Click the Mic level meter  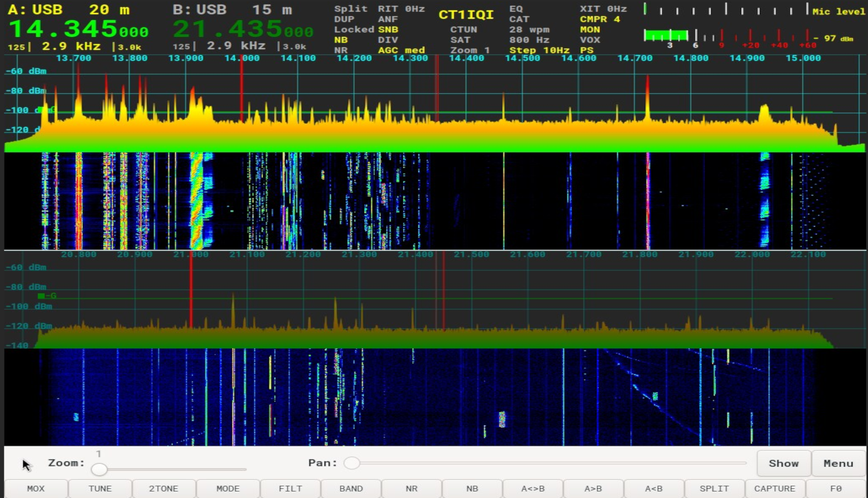point(726,9)
